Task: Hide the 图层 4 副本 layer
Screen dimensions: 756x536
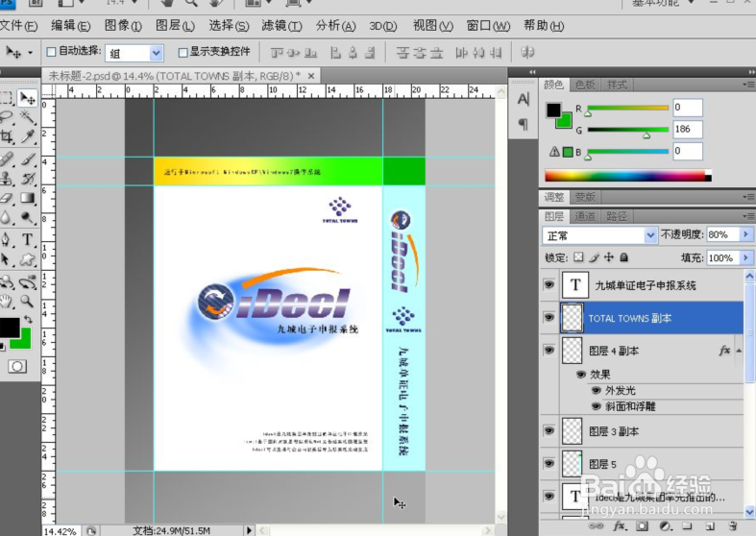Action: click(x=549, y=350)
